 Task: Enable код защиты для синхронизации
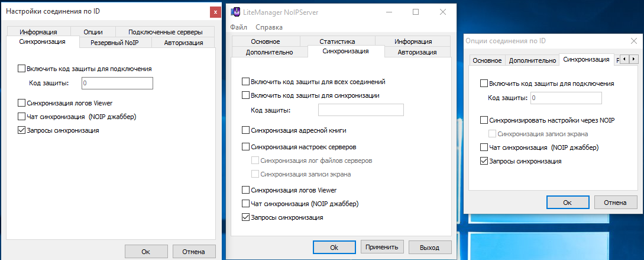tap(245, 95)
